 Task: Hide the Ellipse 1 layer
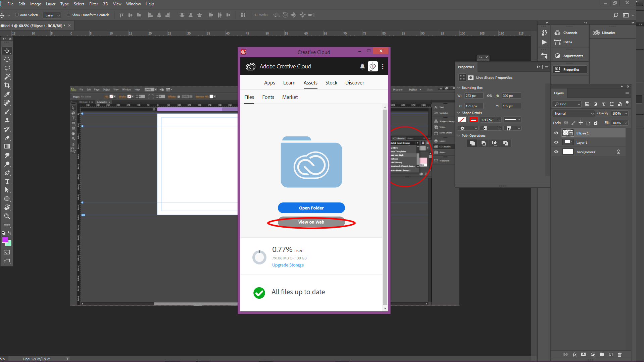pos(556,133)
